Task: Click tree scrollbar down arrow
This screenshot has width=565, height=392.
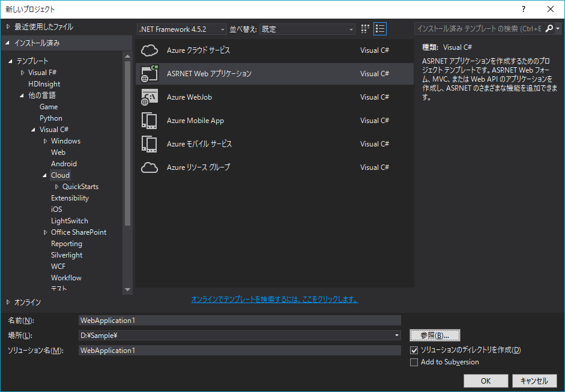Action: 127,289
